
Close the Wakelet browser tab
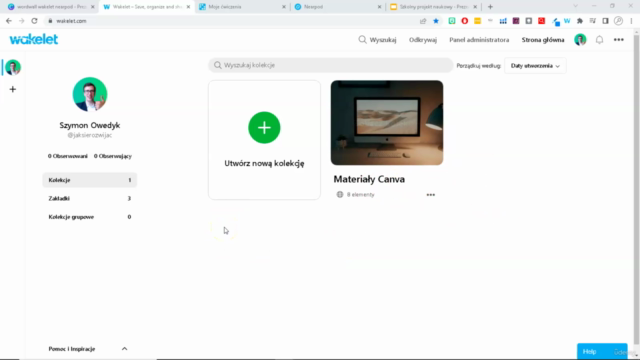(x=188, y=7)
